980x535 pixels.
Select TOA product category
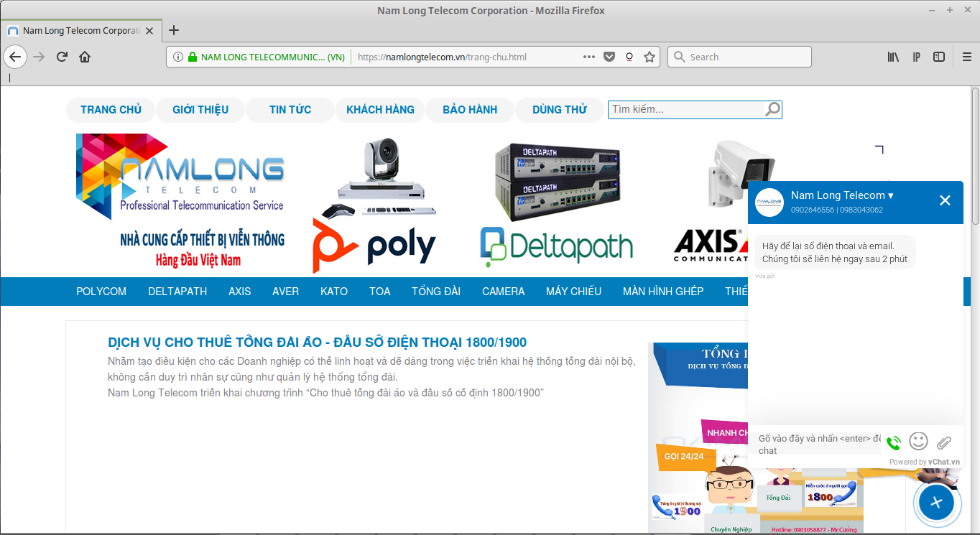click(380, 292)
